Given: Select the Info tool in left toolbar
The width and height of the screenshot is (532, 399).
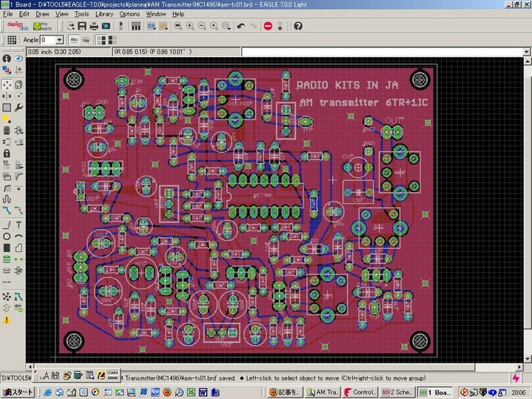Looking at the screenshot, I should [7, 58].
